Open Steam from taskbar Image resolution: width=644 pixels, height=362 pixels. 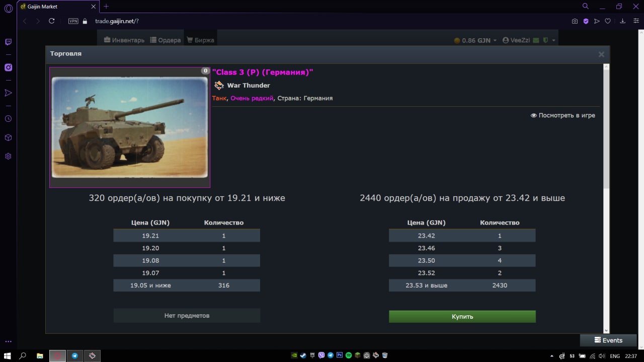click(303, 355)
